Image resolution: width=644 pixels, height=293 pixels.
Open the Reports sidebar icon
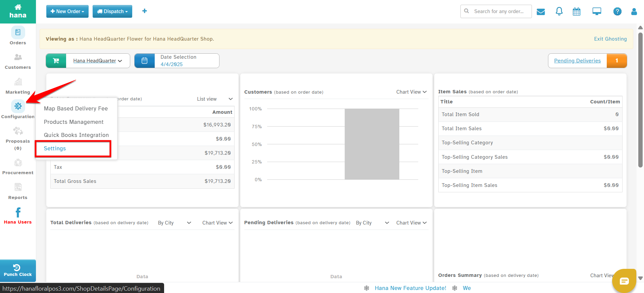(x=18, y=187)
